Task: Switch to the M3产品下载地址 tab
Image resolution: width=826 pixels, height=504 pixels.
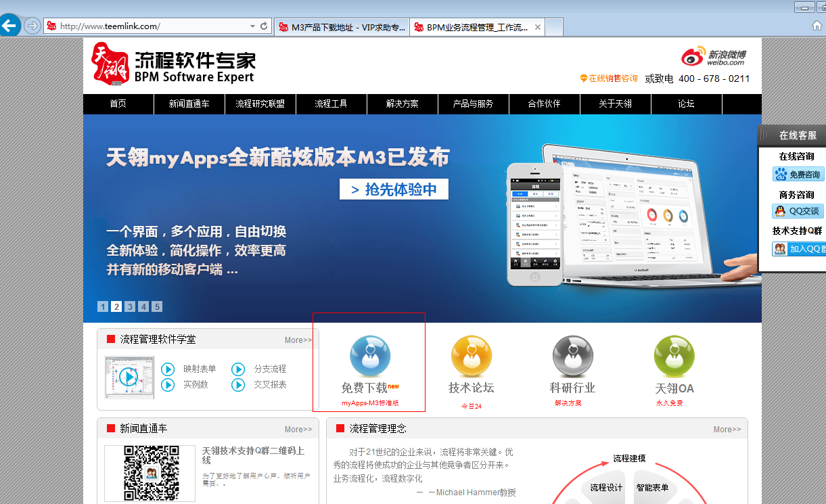Action: [x=342, y=28]
